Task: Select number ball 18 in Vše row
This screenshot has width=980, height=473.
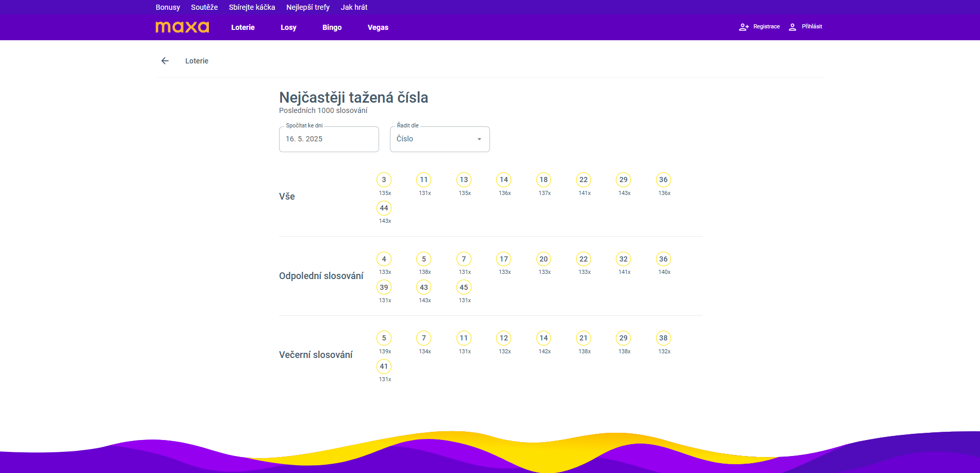Action: [544, 180]
